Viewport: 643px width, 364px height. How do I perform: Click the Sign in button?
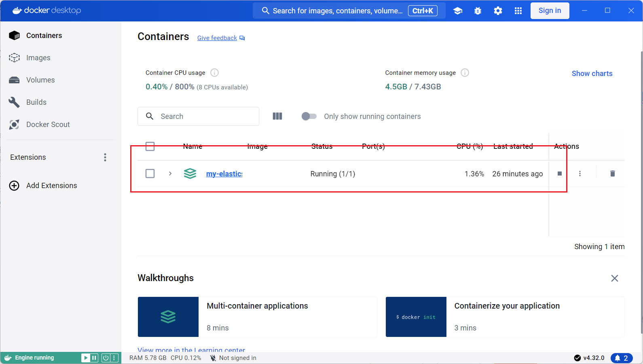550,11
